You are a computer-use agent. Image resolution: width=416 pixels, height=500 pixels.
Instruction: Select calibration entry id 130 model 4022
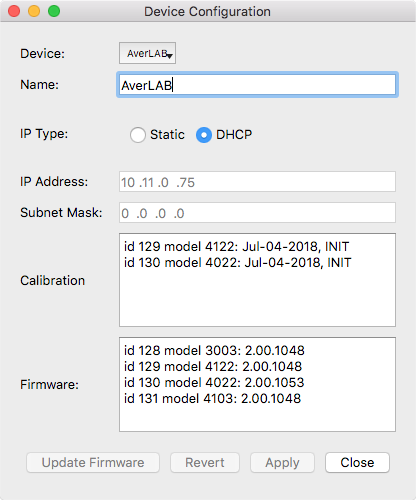click(x=238, y=263)
